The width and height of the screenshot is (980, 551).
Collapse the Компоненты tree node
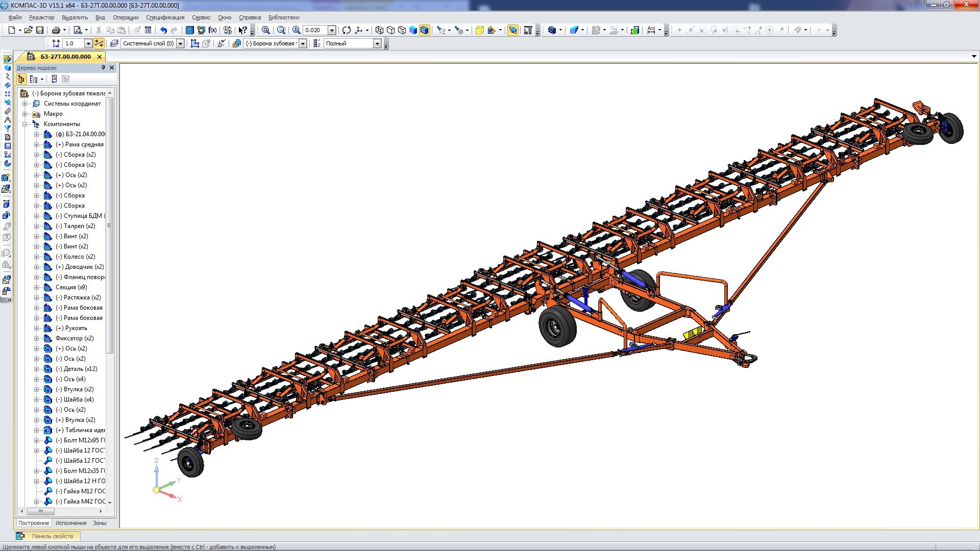point(24,124)
